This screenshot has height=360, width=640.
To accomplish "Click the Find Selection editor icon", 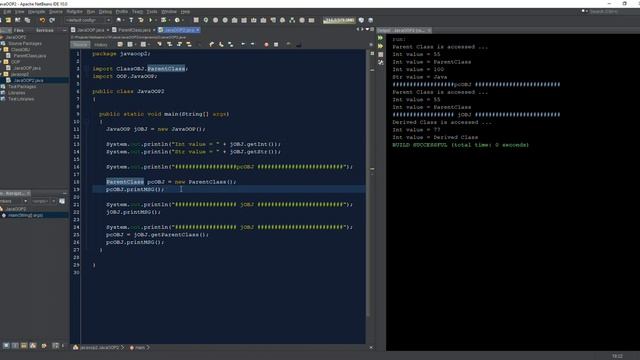I will pos(159,44).
